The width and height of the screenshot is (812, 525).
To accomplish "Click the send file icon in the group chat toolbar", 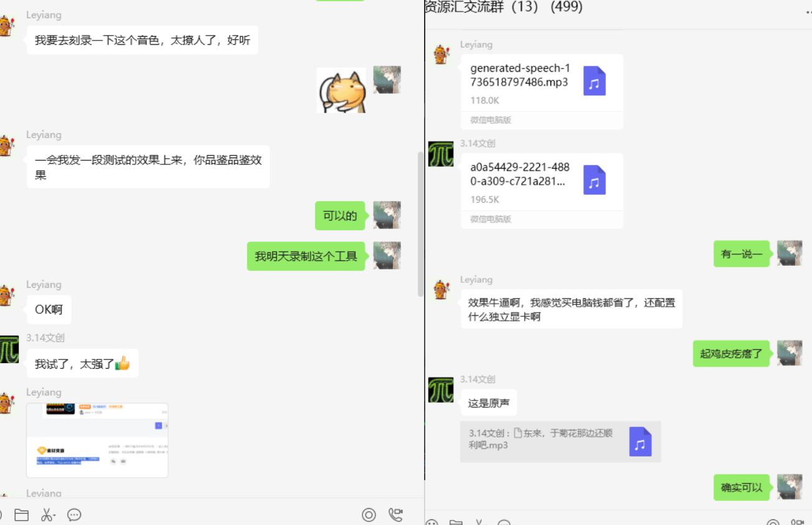I will [456, 523].
